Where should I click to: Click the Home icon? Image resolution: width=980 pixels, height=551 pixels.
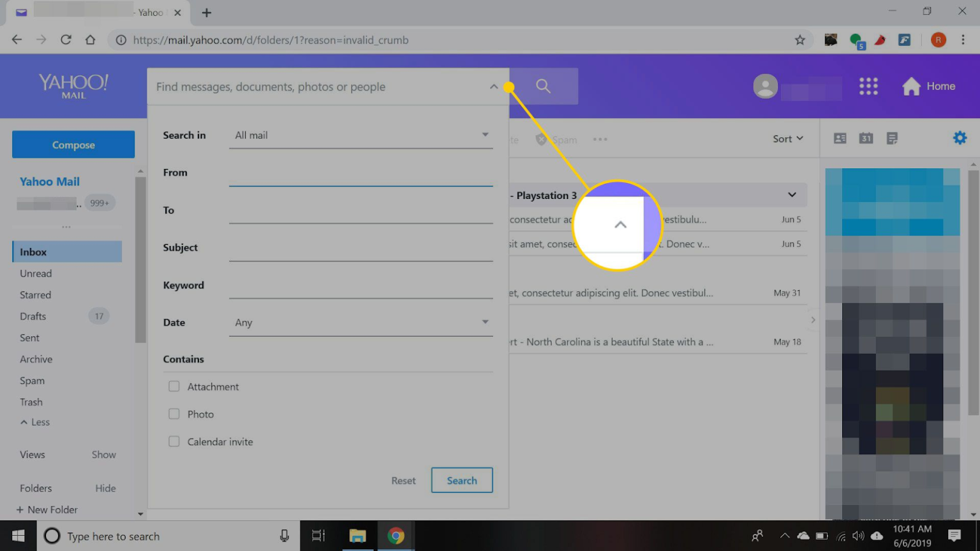pyautogui.click(x=910, y=85)
